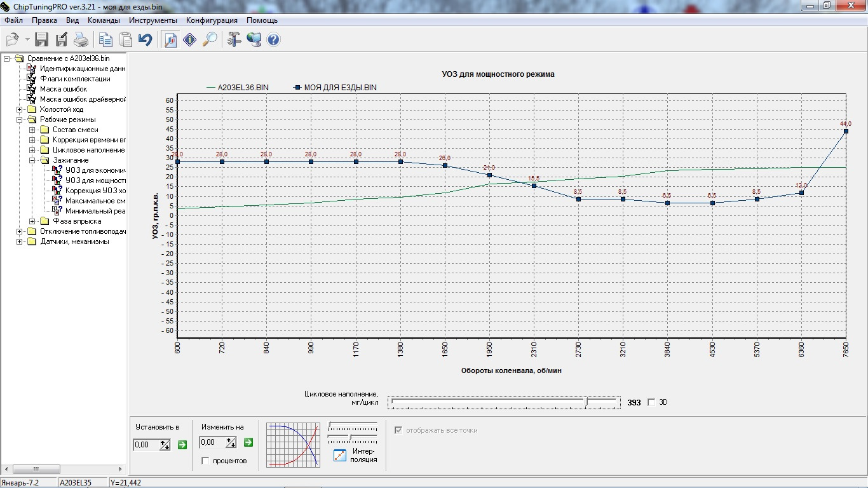Expand the Холостой ход tree folder
Screen dimensions: 868x488
pos(20,109)
